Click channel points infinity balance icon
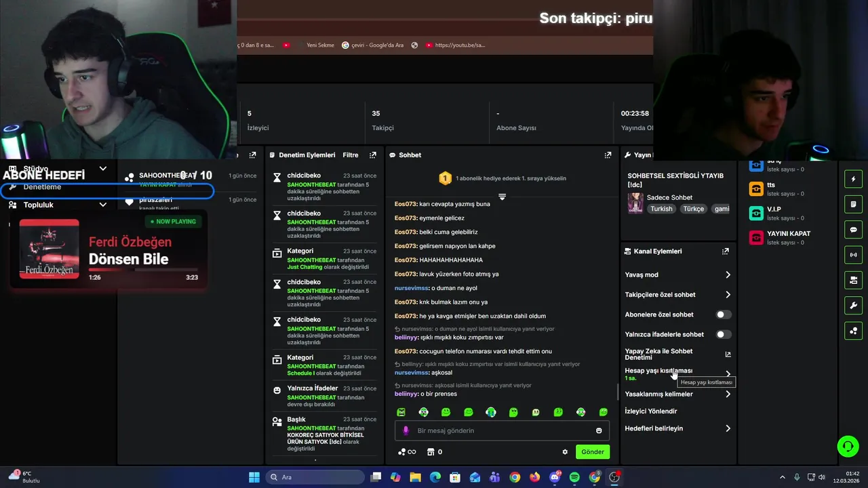Viewport: 868px width, 488px height. 407,452
